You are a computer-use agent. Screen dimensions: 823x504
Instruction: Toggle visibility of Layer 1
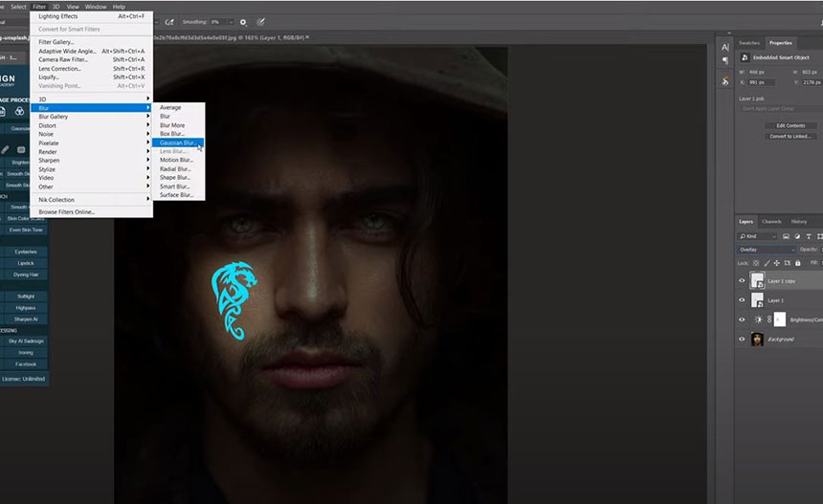742,300
